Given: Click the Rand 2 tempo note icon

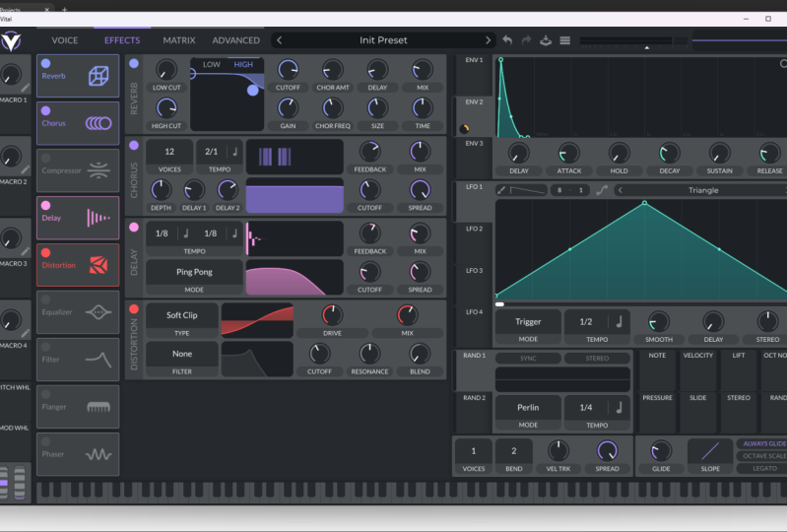Looking at the screenshot, I should [619, 408].
